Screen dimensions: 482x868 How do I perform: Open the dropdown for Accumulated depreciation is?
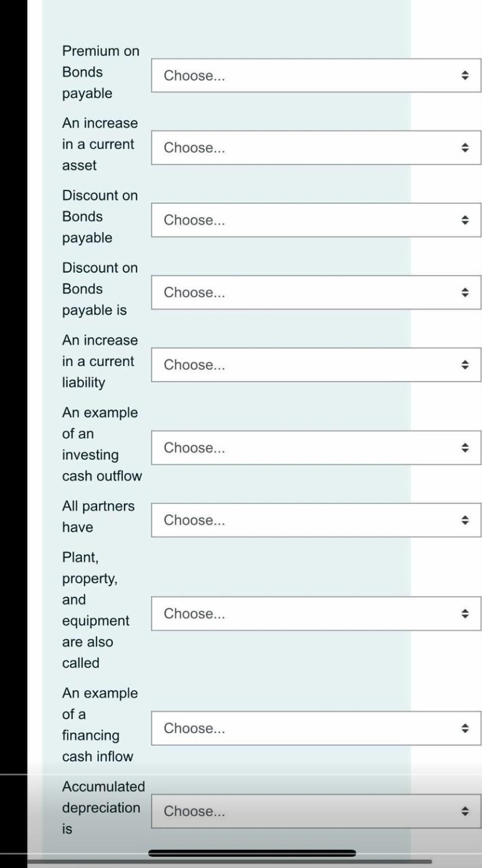(x=314, y=811)
